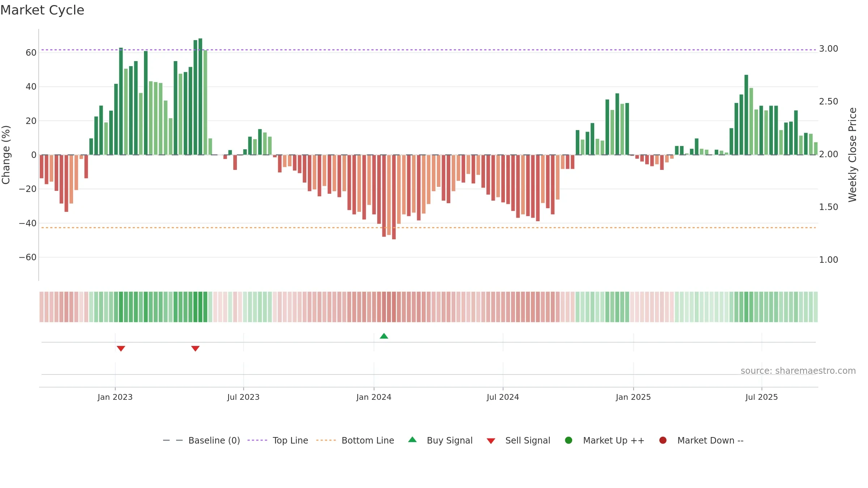The height and width of the screenshot is (488, 868).
Task: Click the 2.50 price tick label
Action: coord(829,102)
